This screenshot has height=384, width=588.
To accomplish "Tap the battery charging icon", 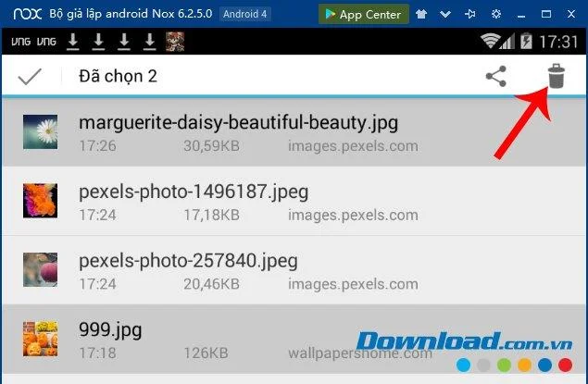I will pyautogui.click(x=526, y=41).
